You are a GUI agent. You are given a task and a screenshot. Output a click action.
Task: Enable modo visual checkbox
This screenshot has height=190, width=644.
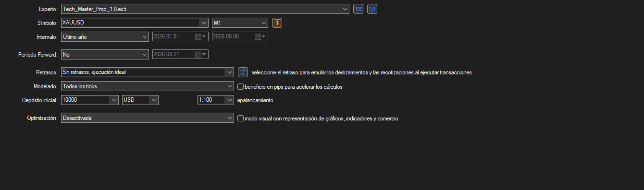[241, 118]
